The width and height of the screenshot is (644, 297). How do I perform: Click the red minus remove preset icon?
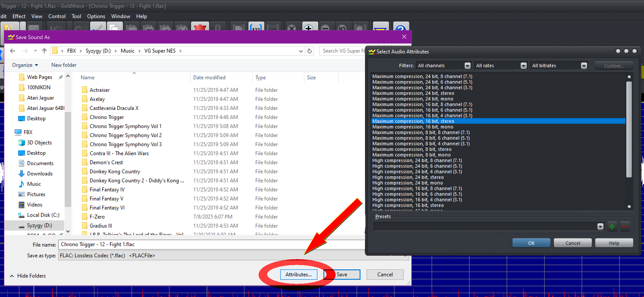click(625, 227)
